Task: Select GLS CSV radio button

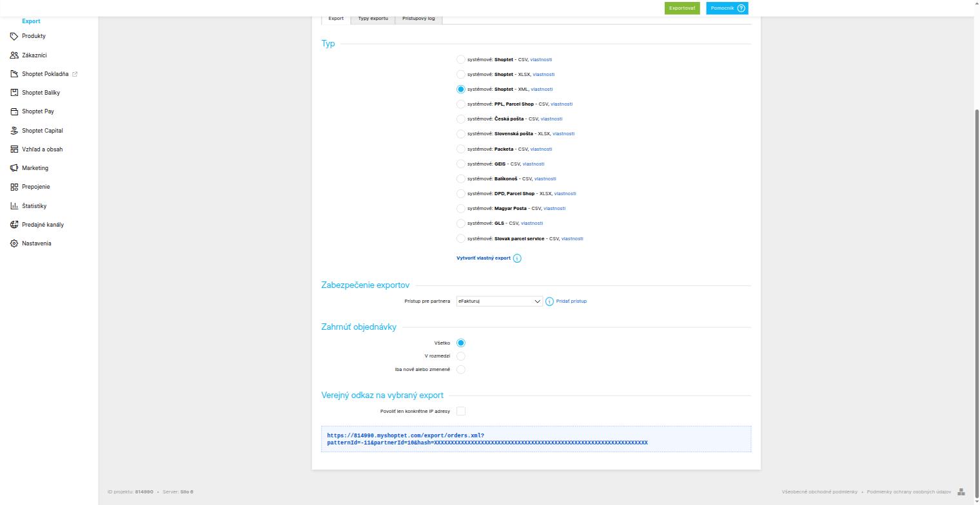Action: click(460, 224)
